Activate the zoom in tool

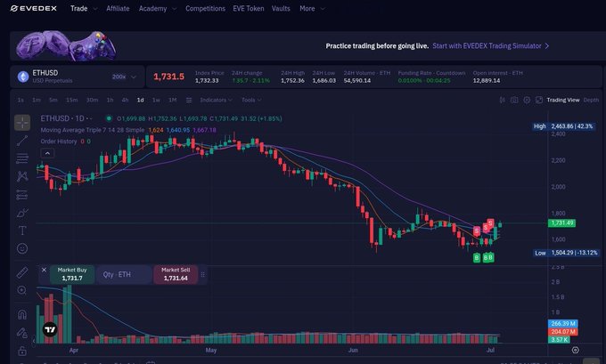coord(22,290)
